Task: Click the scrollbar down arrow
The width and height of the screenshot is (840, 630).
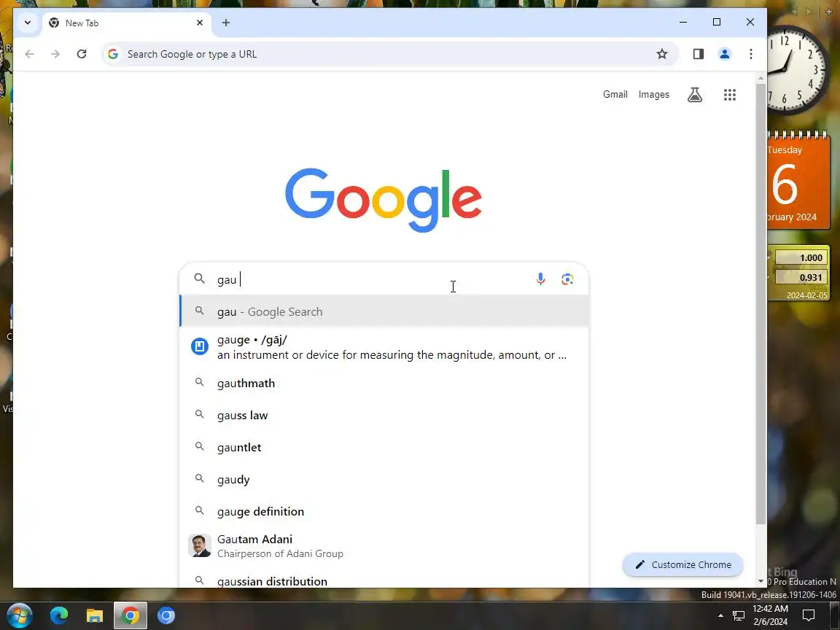Action: click(x=761, y=581)
